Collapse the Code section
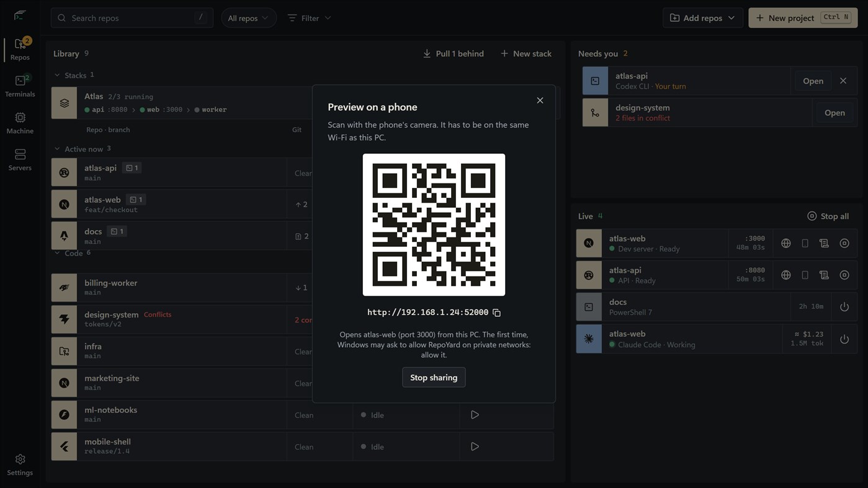 [x=57, y=253]
